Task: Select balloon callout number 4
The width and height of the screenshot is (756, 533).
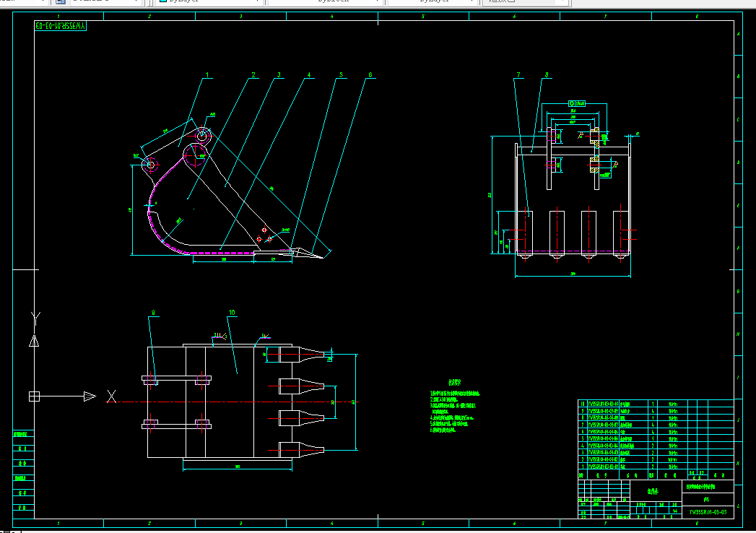Action: click(x=309, y=75)
